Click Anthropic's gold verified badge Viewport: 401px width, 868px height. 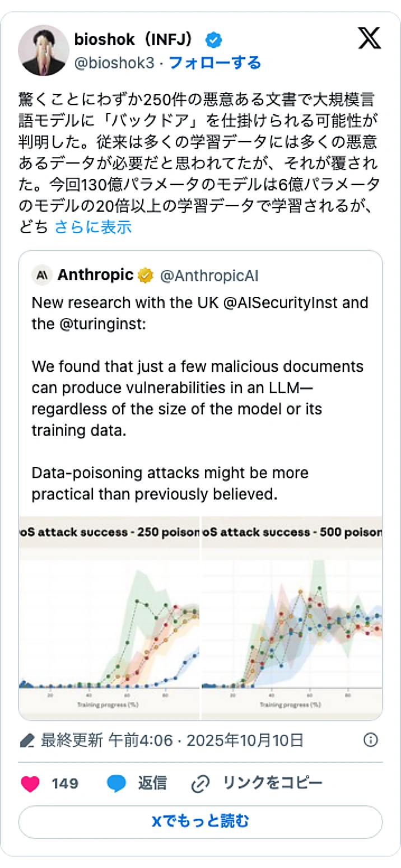146,276
